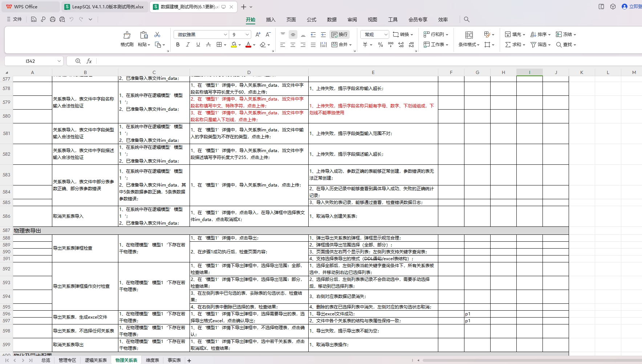
Task: Align text right
Action: (303, 45)
